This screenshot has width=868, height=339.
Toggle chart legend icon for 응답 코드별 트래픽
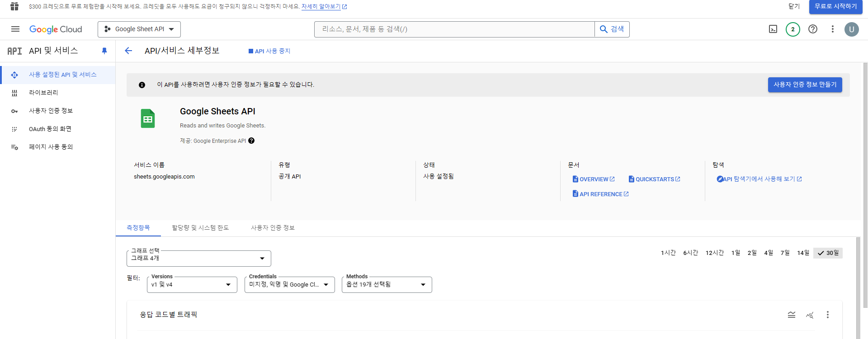point(792,315)
